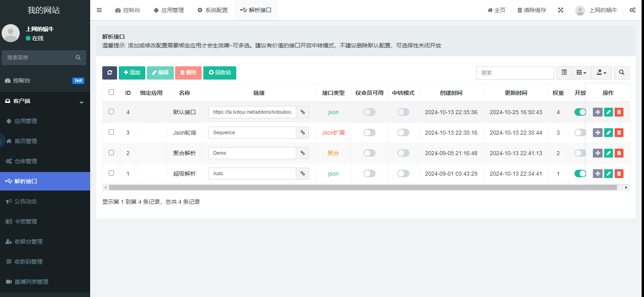Viewport: 644px width, 297px height.
Task: Toggle 仅会员可用 switch for 超级解析 row
Action: pos(369,174)
